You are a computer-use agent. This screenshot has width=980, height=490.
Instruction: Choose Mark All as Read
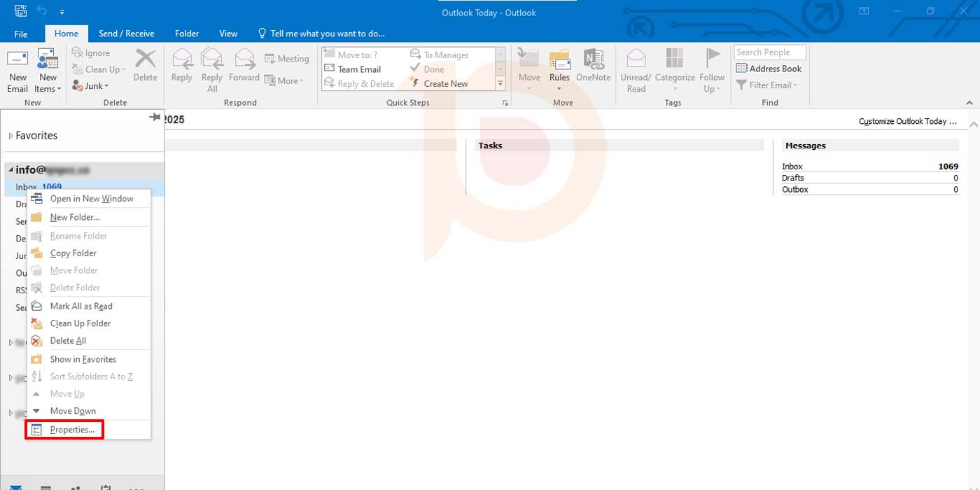[80, 306]
